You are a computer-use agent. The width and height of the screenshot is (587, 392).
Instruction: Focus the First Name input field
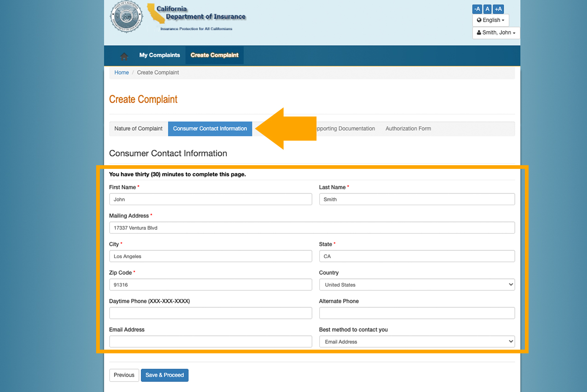pos(211,199)
